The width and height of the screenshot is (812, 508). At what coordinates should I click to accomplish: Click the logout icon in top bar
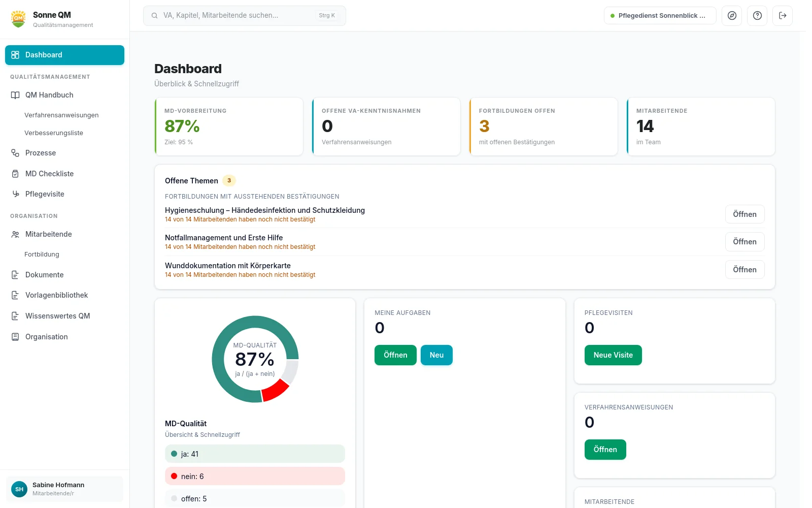coord(783,16)
